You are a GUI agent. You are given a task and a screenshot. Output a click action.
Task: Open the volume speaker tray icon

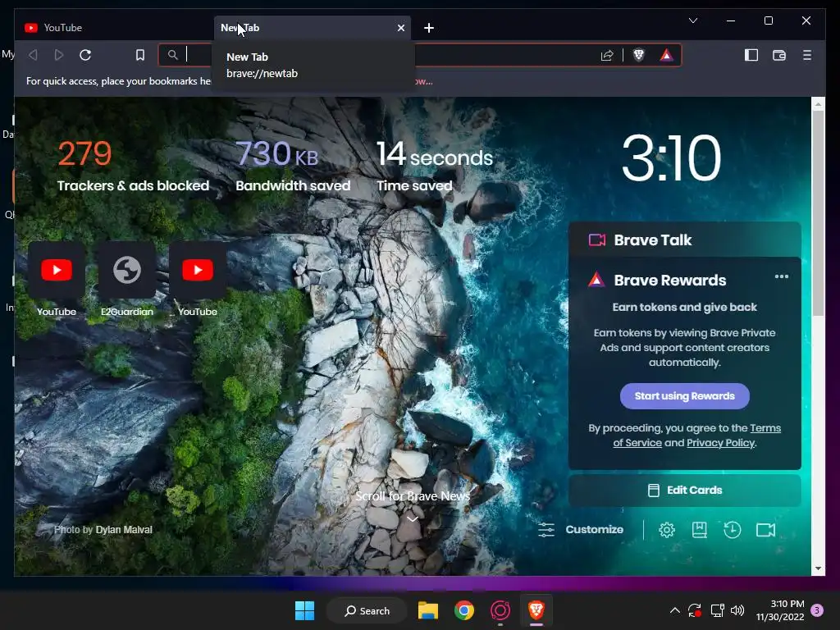737,610
